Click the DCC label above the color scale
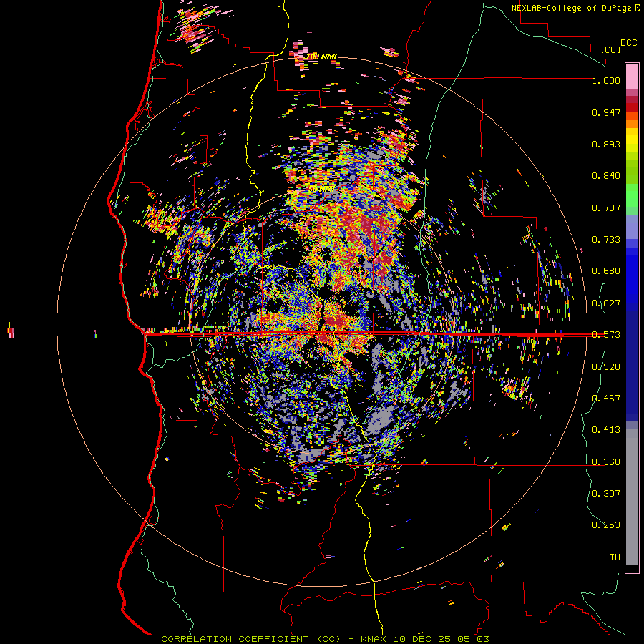 pos(628,43)
